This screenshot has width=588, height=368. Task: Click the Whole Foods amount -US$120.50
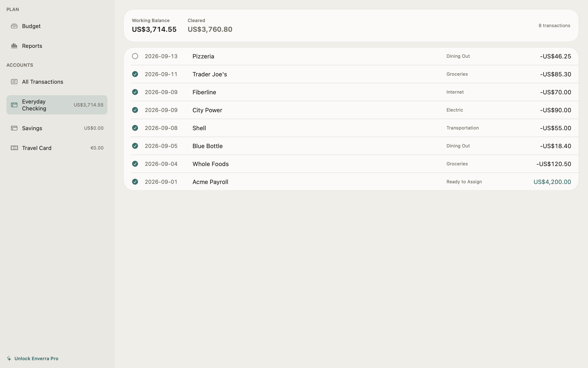tap(554, 164)
